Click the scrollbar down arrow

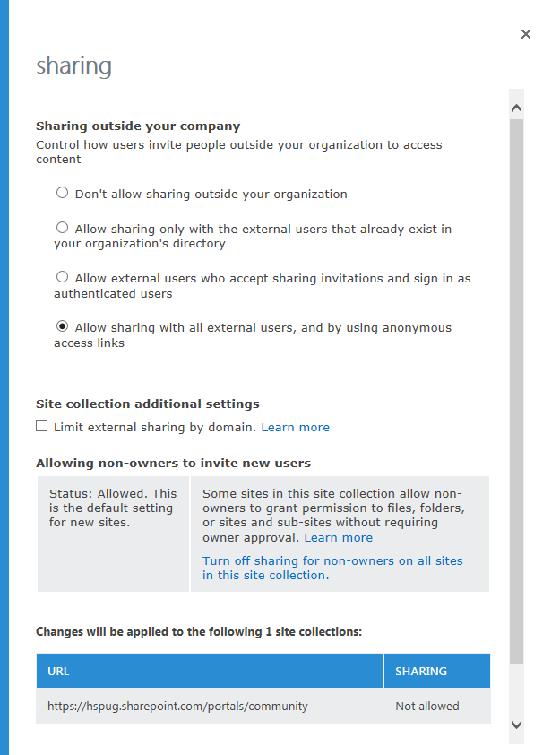(x=516, y=725)
